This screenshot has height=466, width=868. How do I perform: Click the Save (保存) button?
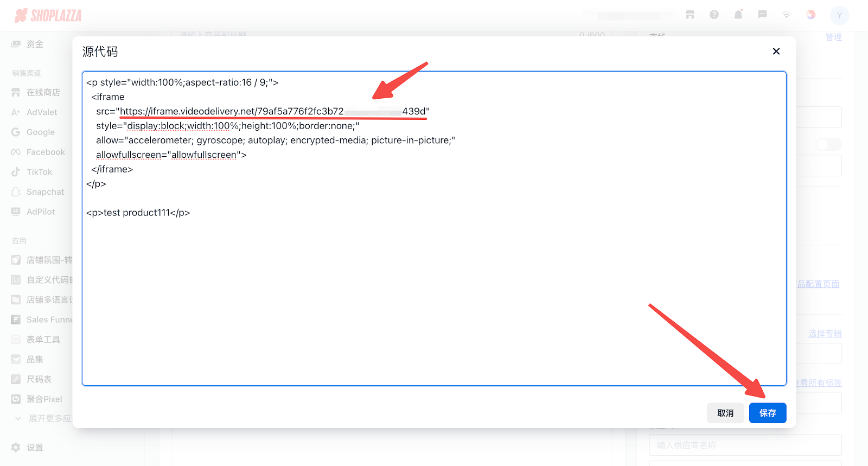point(767,413)
